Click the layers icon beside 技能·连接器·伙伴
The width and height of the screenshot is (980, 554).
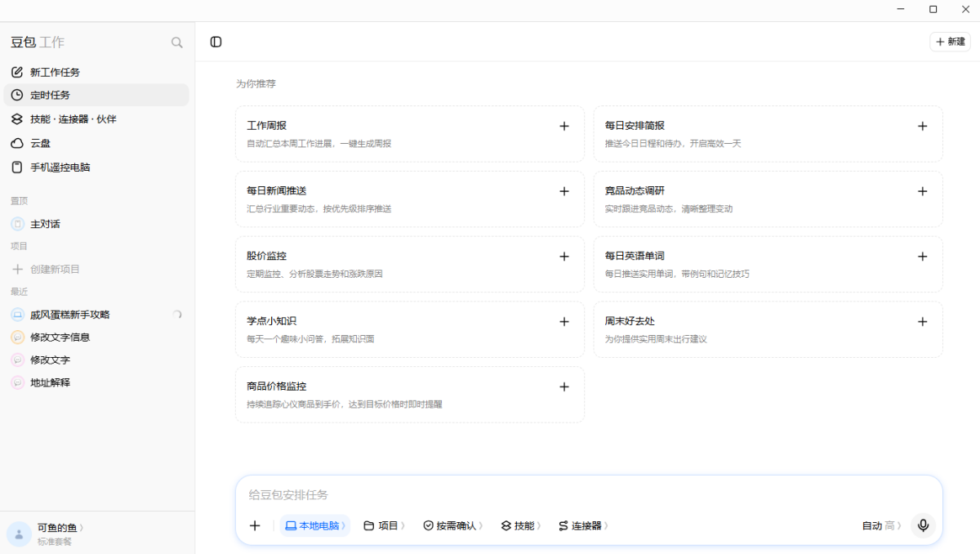pyautogui.click(x=17, y=119)
